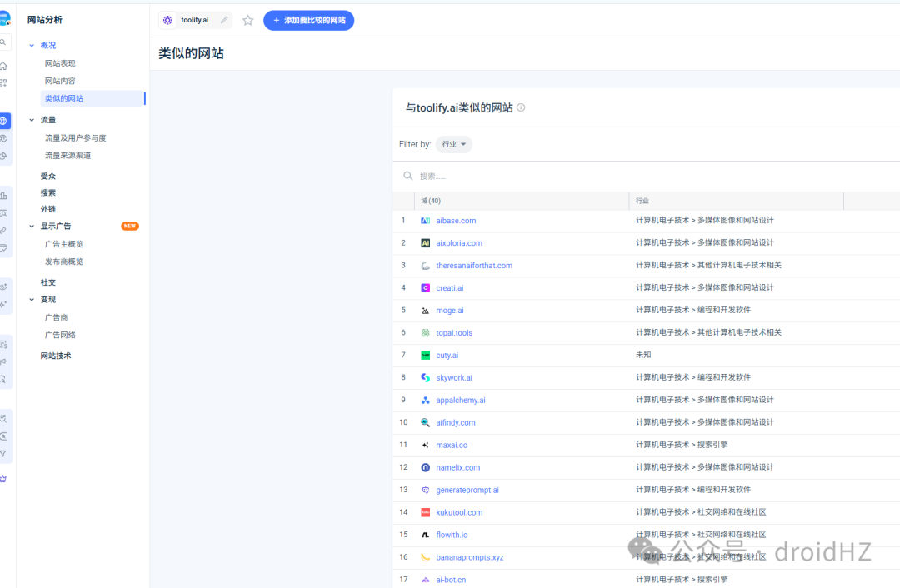Collapse the 概况 section chevron
900x588 pixels.
tap(32, 45)
